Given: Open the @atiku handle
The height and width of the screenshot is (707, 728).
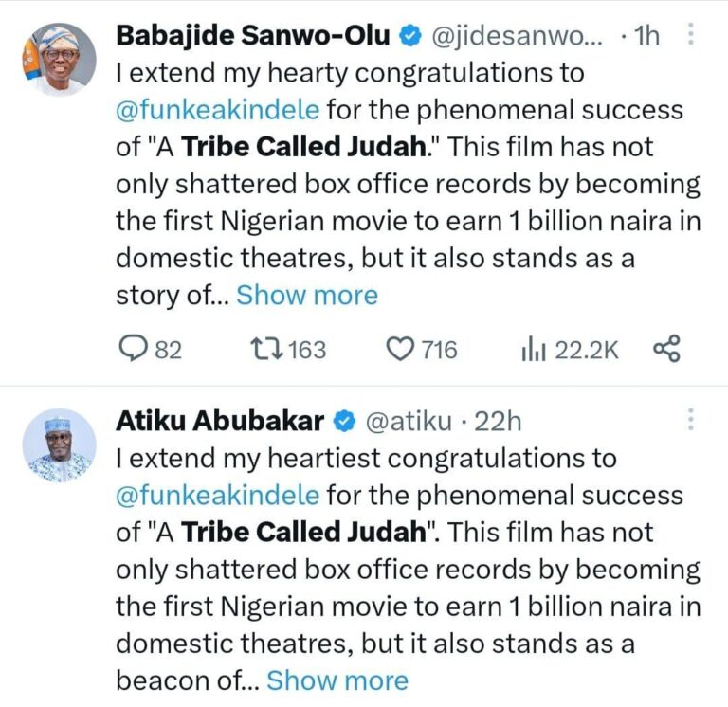Looking at the screenshot, I should pyautogui.click(x=409, y=422).
